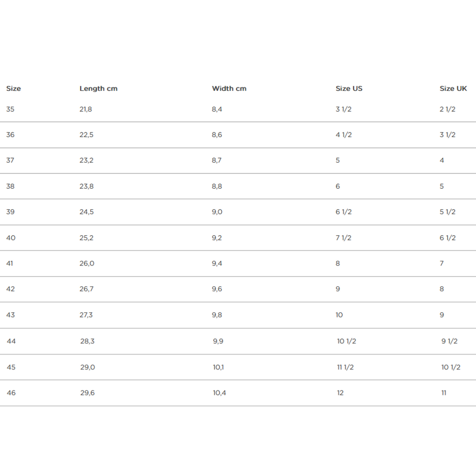Click the length value 28,3
The width and height of the screenshot is (476, 476).
click(x=87, y=341)
